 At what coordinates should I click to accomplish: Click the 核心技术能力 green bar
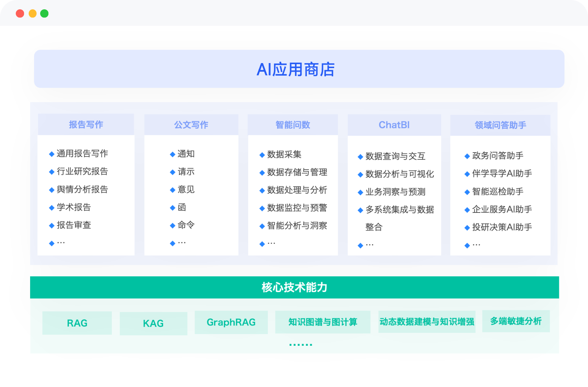294,287
